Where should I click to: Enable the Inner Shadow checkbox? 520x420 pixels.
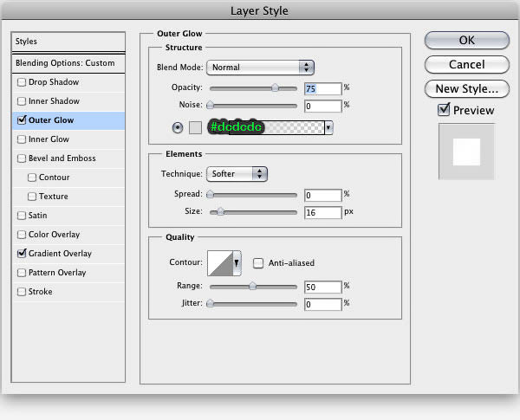(22, 101)
